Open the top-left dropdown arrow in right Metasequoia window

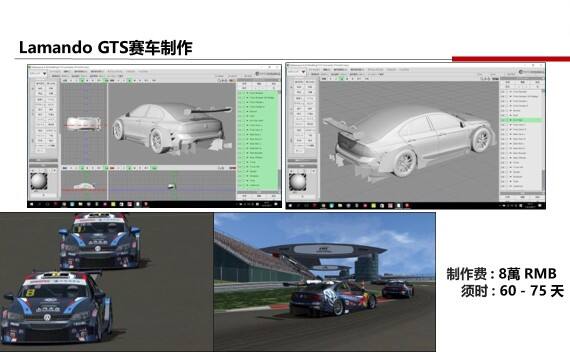click(303, 72)
